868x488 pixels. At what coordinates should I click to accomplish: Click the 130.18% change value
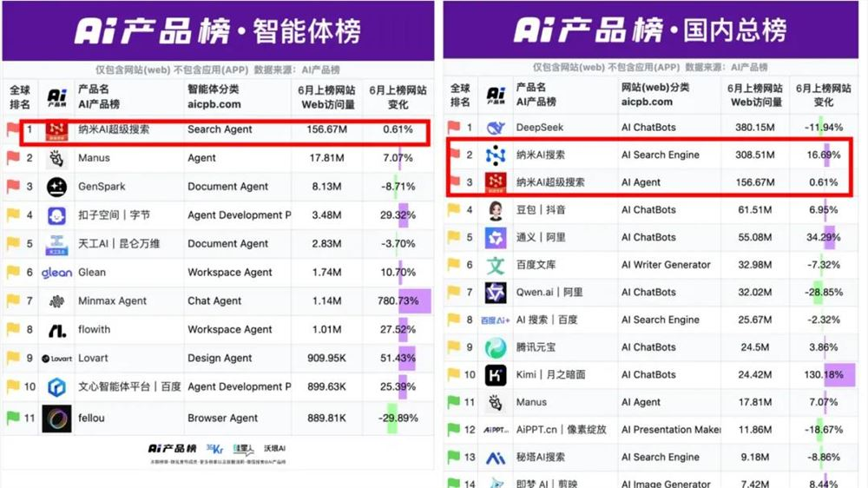click(x=824, y=375)
